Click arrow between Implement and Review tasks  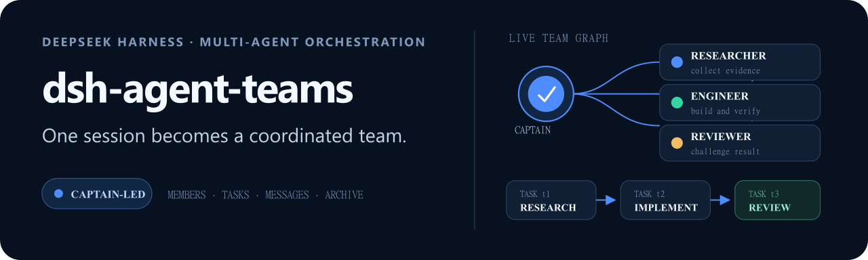[720, 200]
